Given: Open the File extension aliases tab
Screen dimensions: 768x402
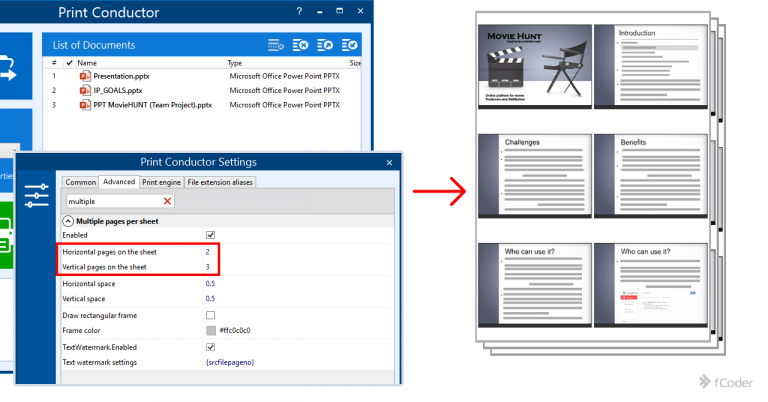Looking at the screenshot, I should [220, 182].
